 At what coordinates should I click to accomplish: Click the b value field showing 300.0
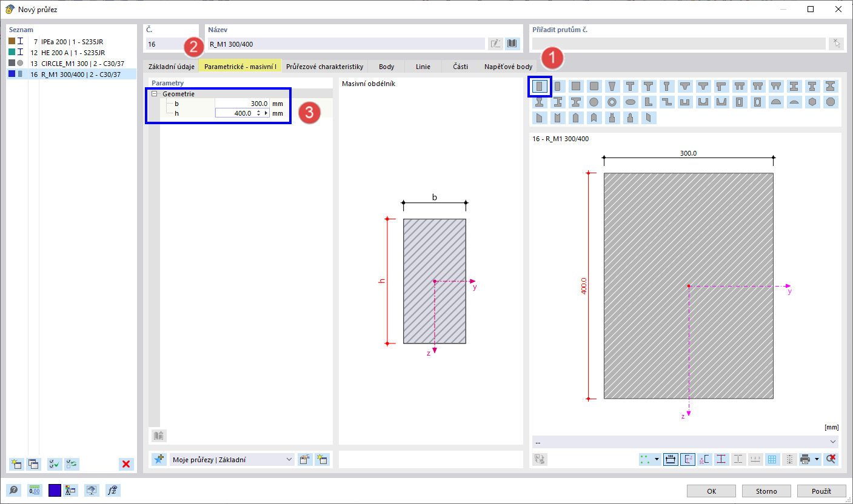242,104
